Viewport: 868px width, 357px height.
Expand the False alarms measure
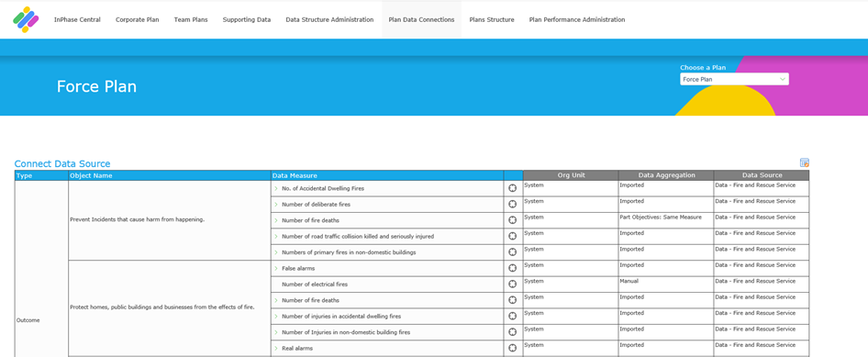pos(276,268)
